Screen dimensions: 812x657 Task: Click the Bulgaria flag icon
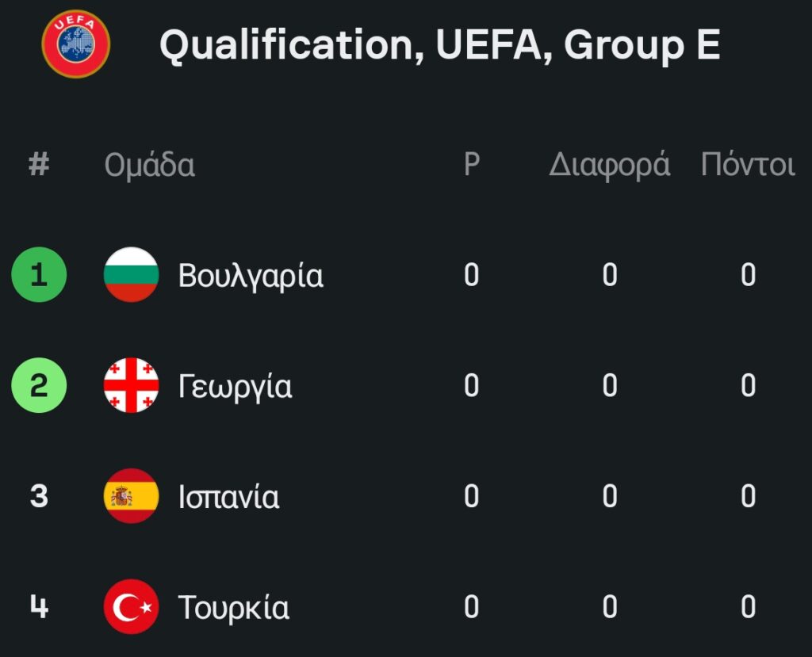(132, 275)
